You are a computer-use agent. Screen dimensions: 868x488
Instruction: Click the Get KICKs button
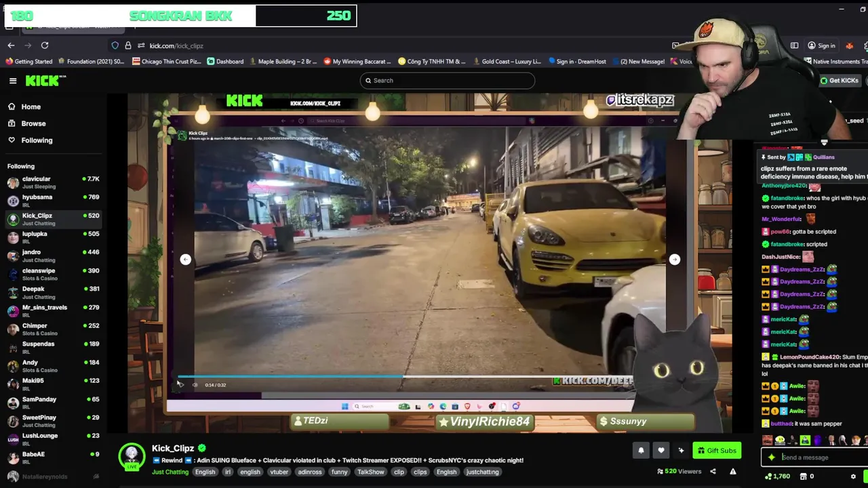click(x=839, y=81)
